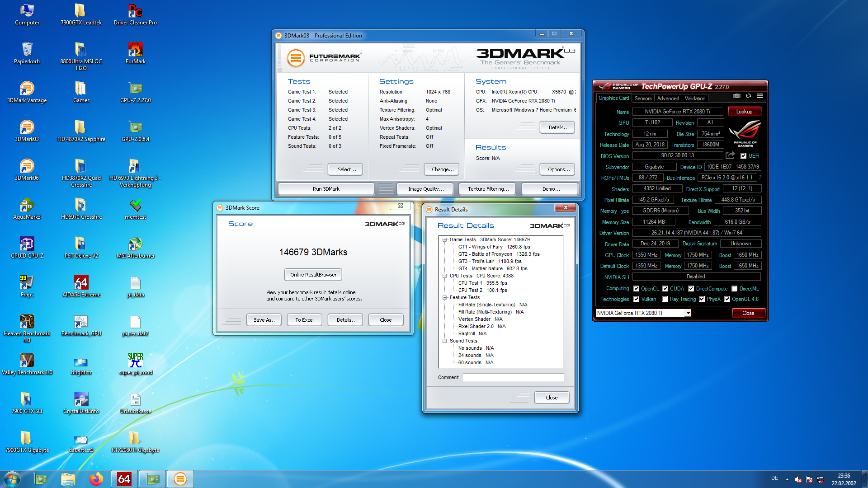Collapse the Game Tests tree node
868x488 pixels.
click(x=445, y=240)
